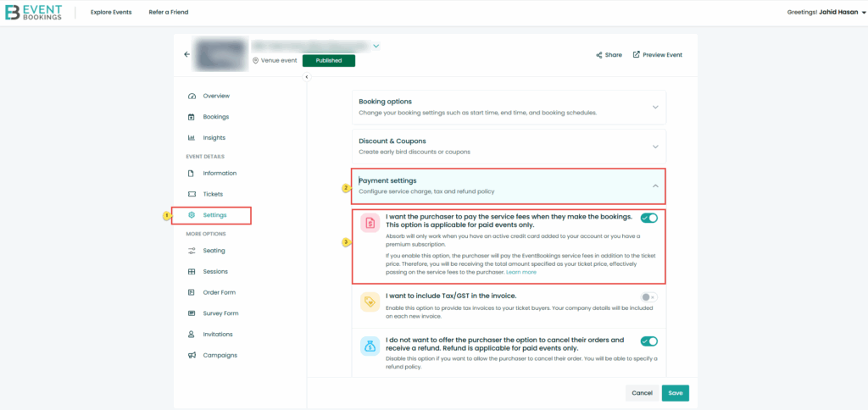Expand the Booking options section
The height and width of the screenshot is (410, 868).
click(x=654, y=107)
